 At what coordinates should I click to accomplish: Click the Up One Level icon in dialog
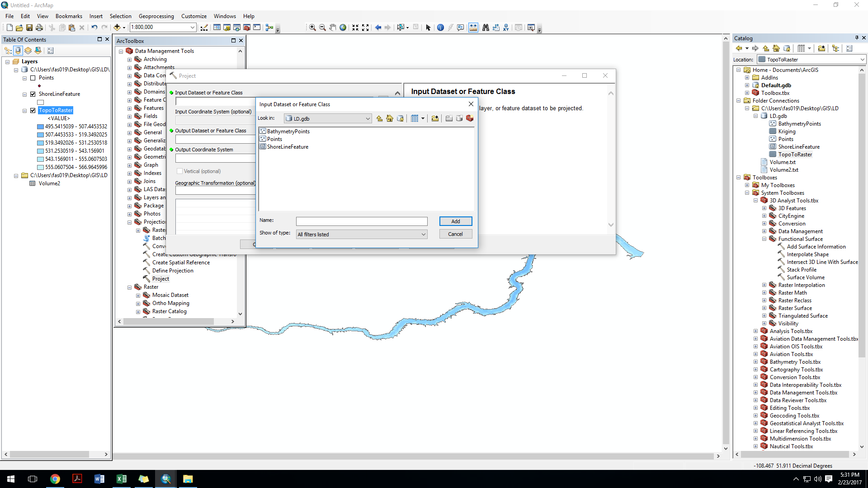pyautogui.click(x=379, y=118)
